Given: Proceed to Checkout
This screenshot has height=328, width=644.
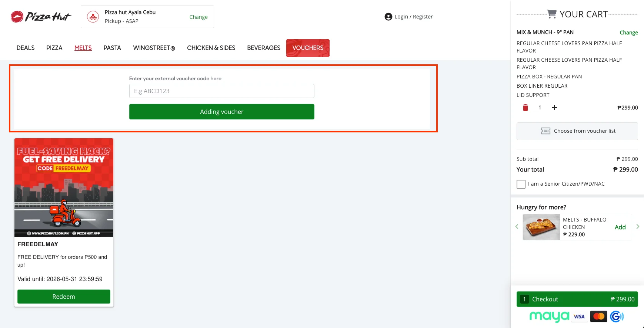Looking at the screenshot, I should (577, 299).
